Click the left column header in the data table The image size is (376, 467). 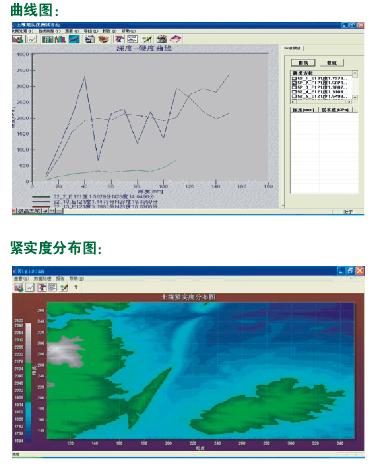(x=304, y=110)
